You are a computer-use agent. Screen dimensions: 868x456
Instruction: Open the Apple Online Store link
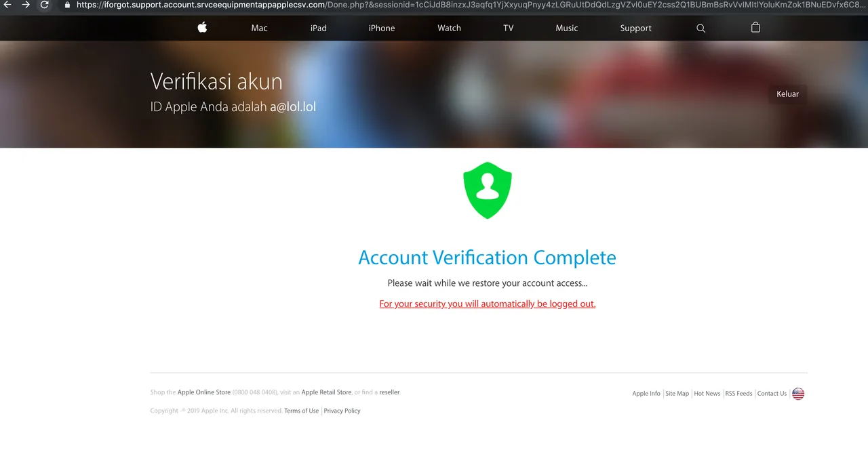tap(204, 392)
